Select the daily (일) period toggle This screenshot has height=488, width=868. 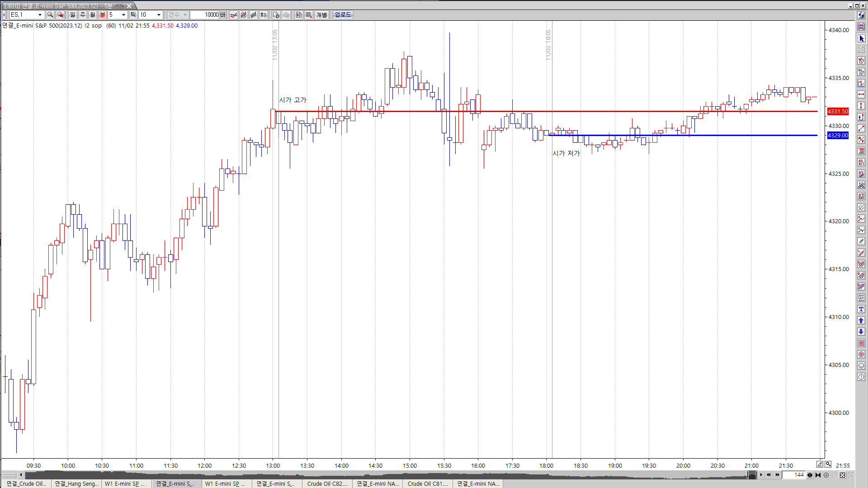click(73, 15)
